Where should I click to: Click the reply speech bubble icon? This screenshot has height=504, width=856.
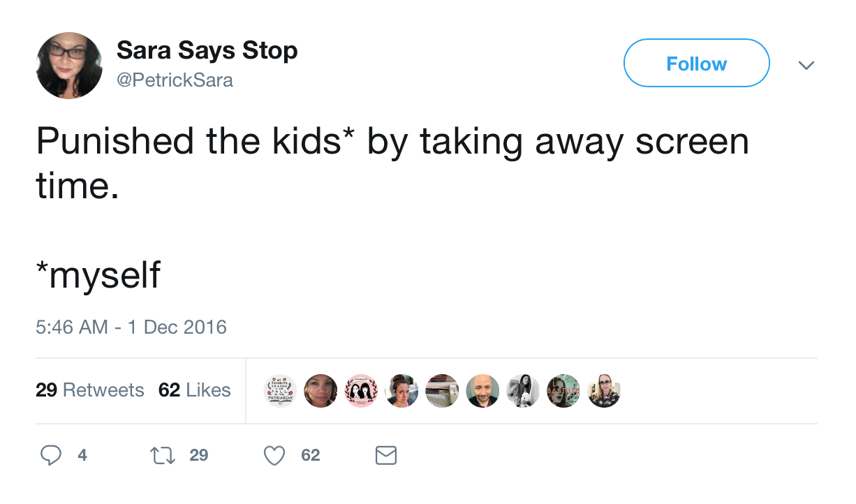pyautogui.click(x=50, y=454)
